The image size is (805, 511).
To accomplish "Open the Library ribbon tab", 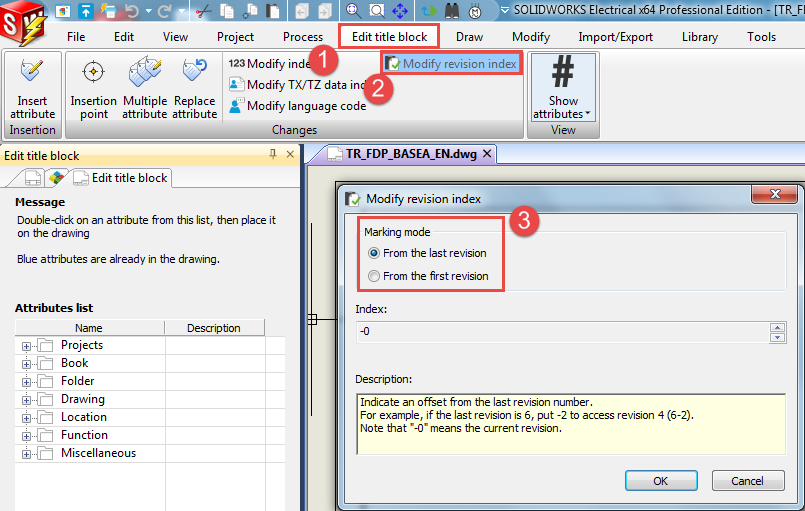I will click(700, 37).
